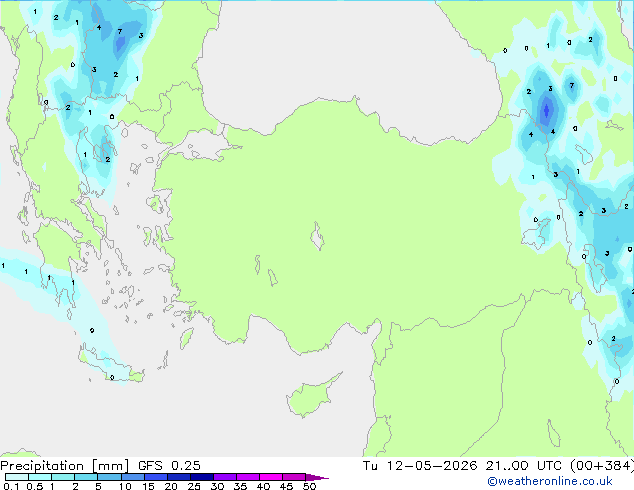Click the '15' legend scale label
This screenshot has width=634, height=490.
click(x=148, y=486)
